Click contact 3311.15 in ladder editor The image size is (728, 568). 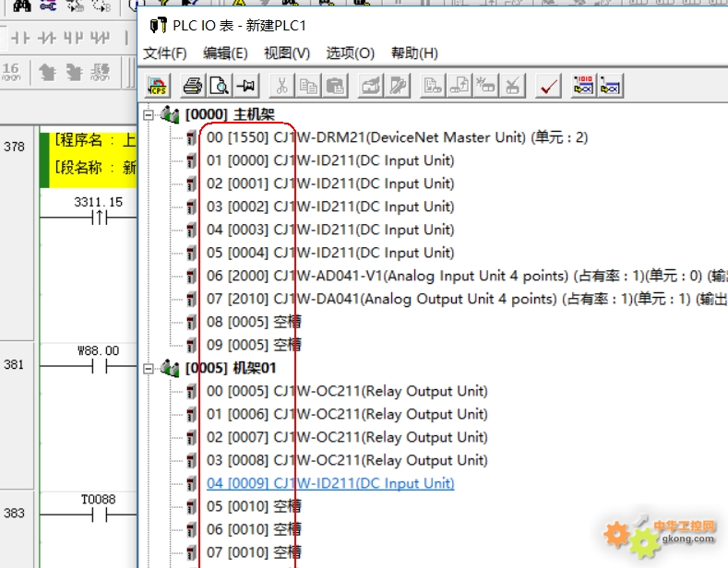click(99, 217)
